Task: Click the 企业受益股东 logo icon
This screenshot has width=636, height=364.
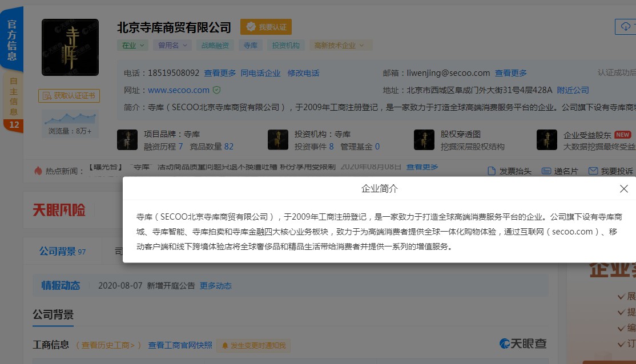Action: [x=546, y=140]
